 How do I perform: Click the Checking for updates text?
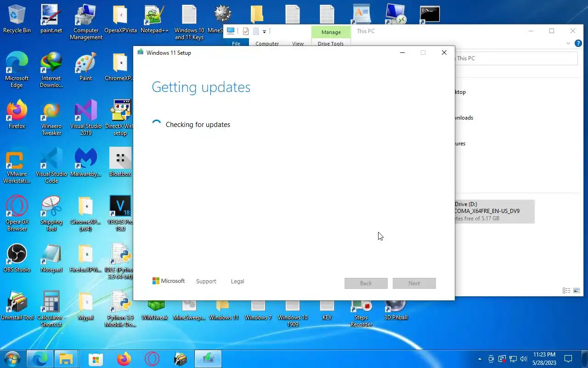[x=198, y=125]
